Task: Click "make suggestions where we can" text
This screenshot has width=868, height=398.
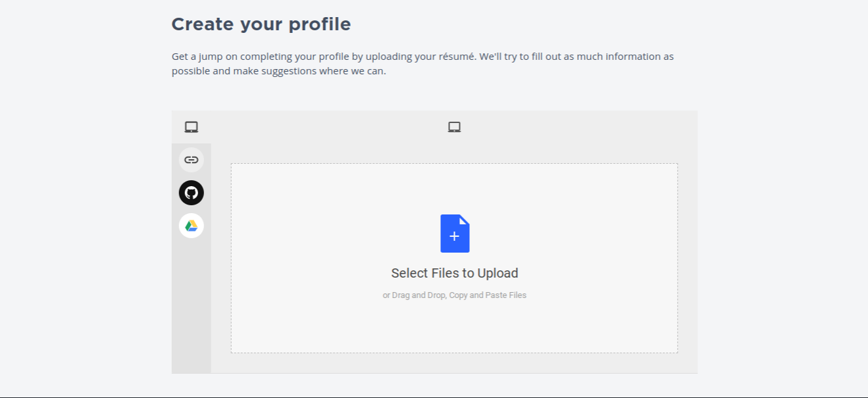Action: tap(309, 71)
